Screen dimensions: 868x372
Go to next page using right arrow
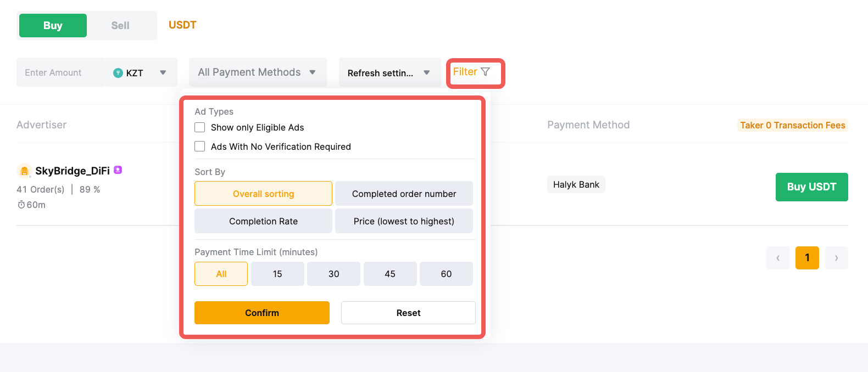(x=836, y=258)
